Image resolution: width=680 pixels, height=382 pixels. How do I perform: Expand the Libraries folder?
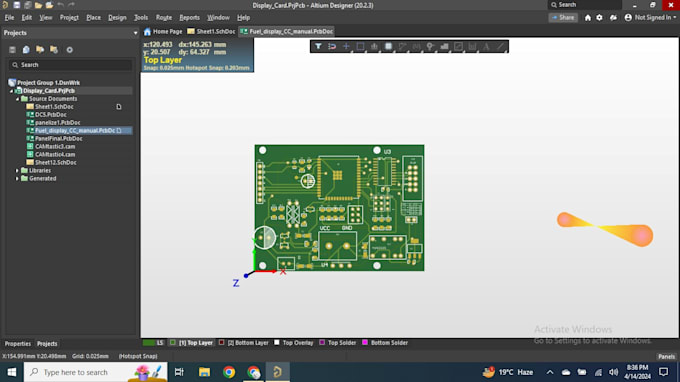[17, 171]
